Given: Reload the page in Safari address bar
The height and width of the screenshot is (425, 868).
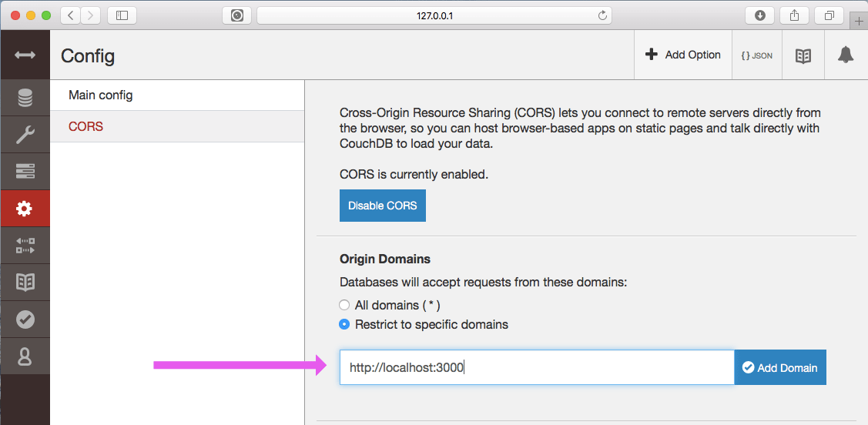Looking at the screenshot, I should coord(602,15).
